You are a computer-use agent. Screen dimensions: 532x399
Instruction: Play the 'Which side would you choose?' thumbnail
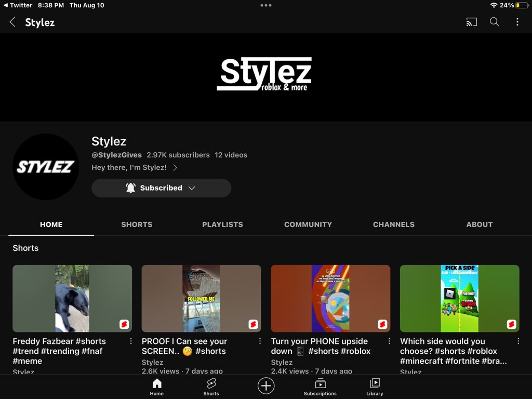(460, 299)
